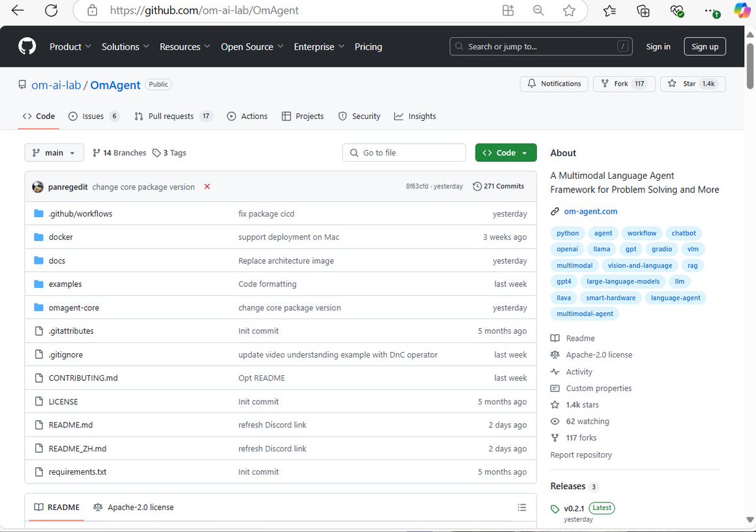Bookmark this page with the star icon

(x=569, y=11)
